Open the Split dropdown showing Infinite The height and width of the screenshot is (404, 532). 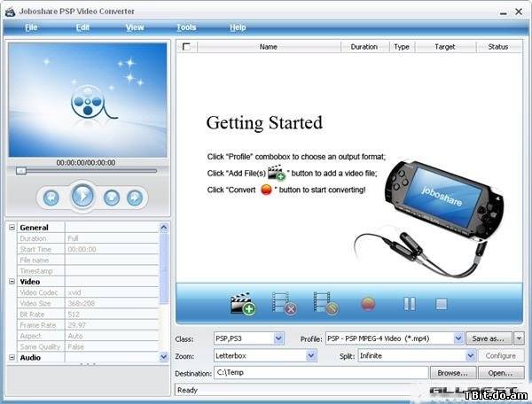(470, 355)
